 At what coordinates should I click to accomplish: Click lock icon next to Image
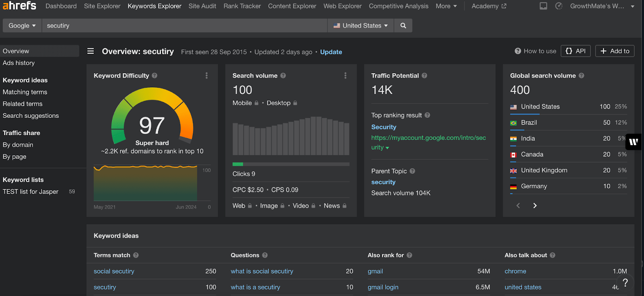click(283, 206)
